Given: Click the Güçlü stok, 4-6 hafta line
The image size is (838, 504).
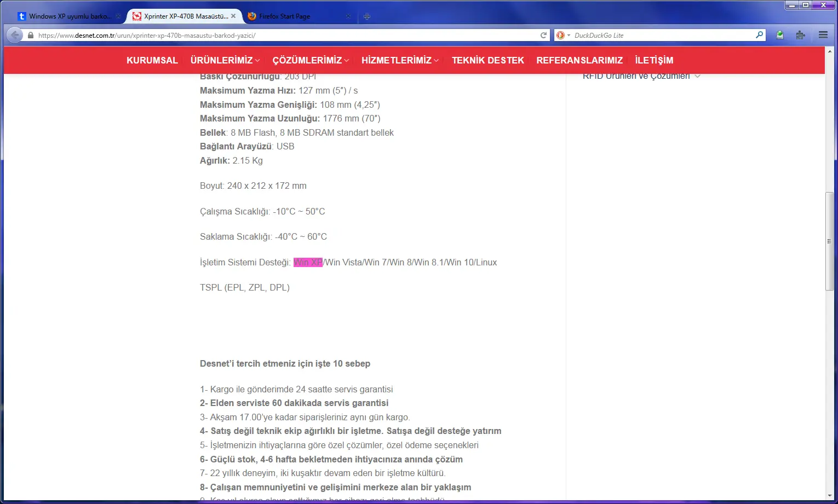Looking at the screenshot, I should pyautogui.click(x=331, y=459).
